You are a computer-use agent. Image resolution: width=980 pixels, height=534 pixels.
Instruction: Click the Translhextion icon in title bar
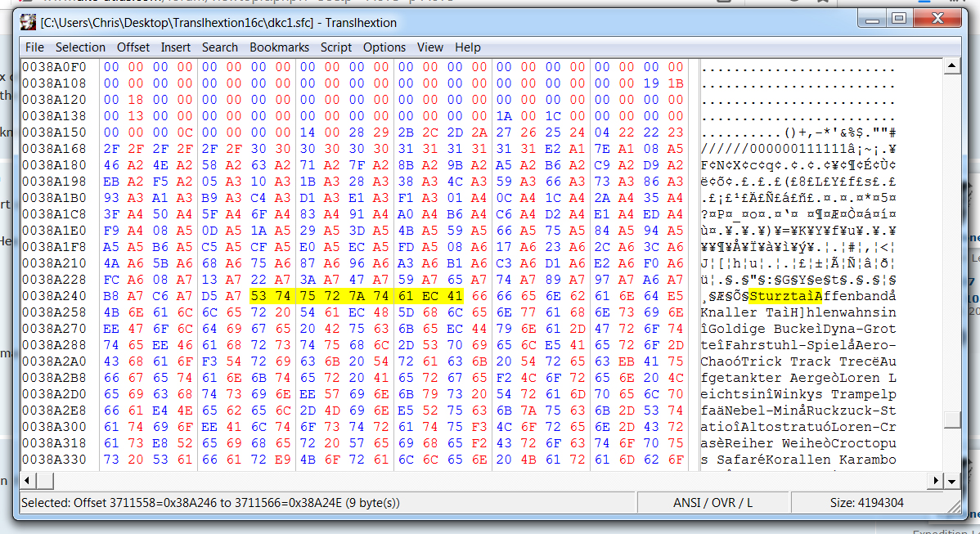click(29, 22)
